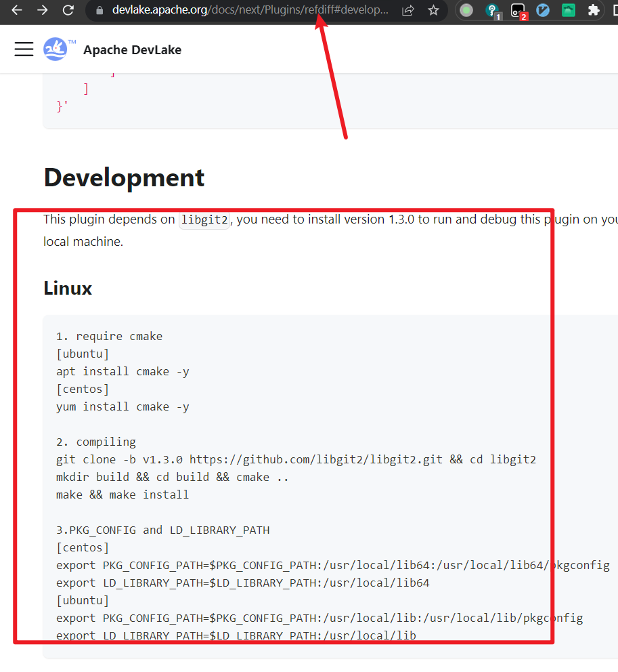Click the '2. compiling' line
The width and height of the screenshot is (618, 672).
[x=96, y=442]
